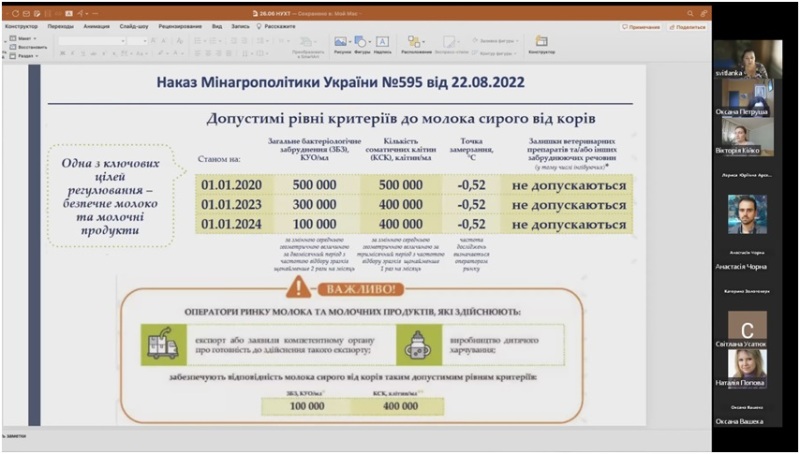Screen dimensions: 800x454
Task: Click the ВАЖЛИВО! banner label
Action: (361, 290)
